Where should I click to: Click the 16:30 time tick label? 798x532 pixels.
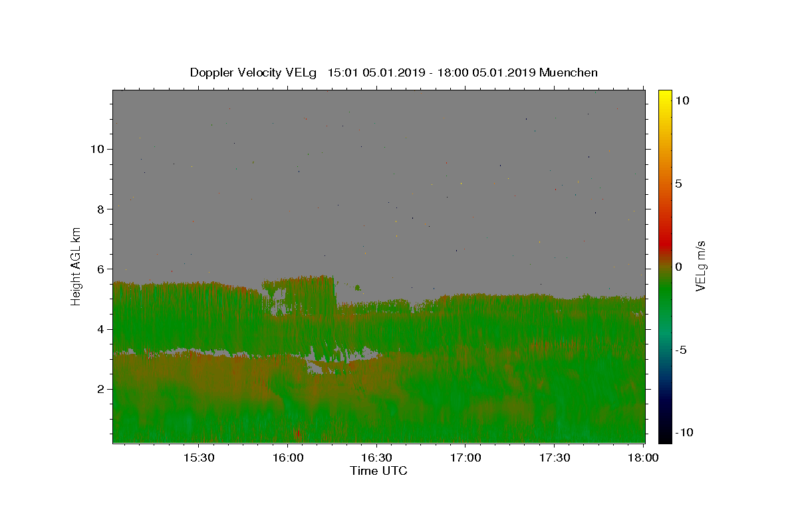tap(377, 458)
